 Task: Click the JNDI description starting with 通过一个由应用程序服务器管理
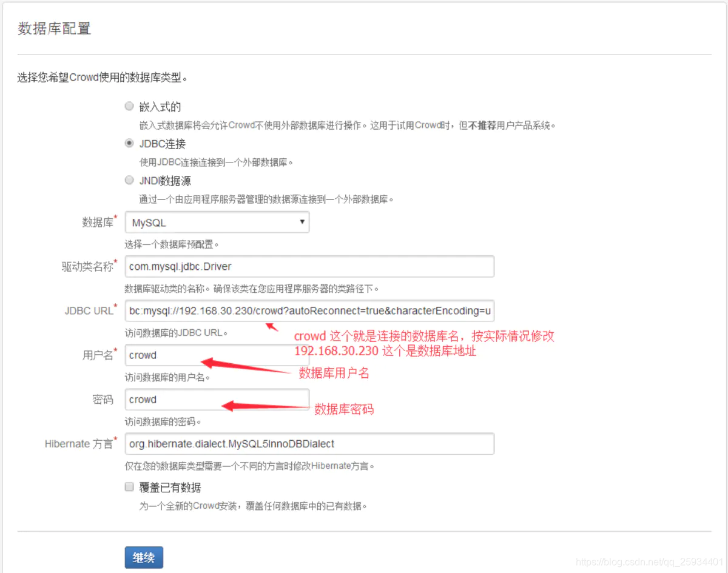266,199
